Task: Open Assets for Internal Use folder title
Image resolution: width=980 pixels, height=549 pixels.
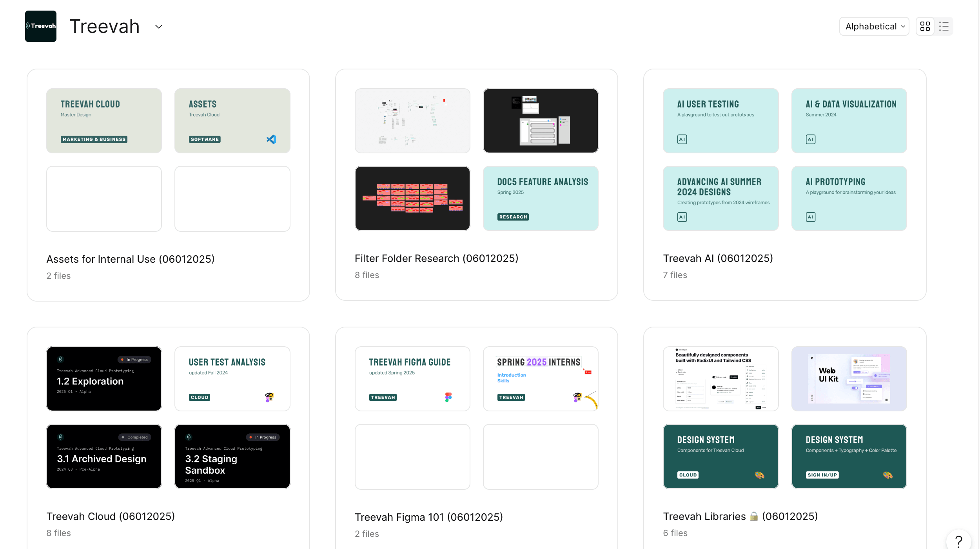Action: (x=131, y=259)
